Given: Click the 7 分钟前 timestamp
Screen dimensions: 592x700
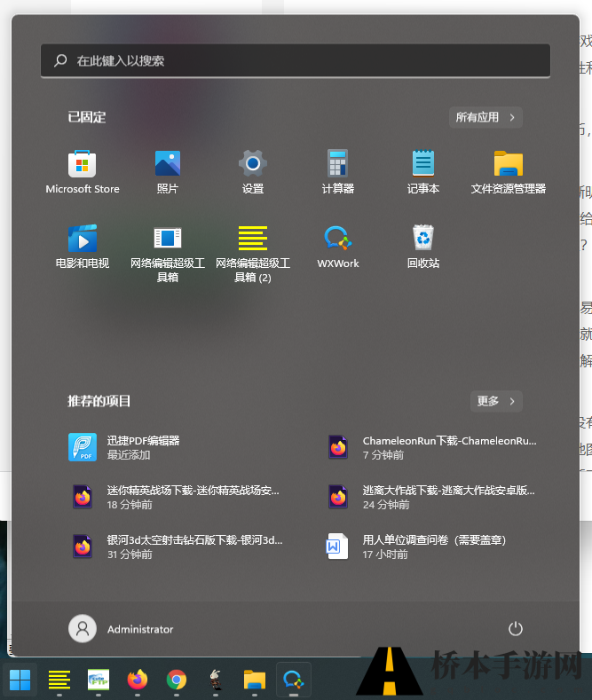Looking at the screenshot, I should (383, 455).
